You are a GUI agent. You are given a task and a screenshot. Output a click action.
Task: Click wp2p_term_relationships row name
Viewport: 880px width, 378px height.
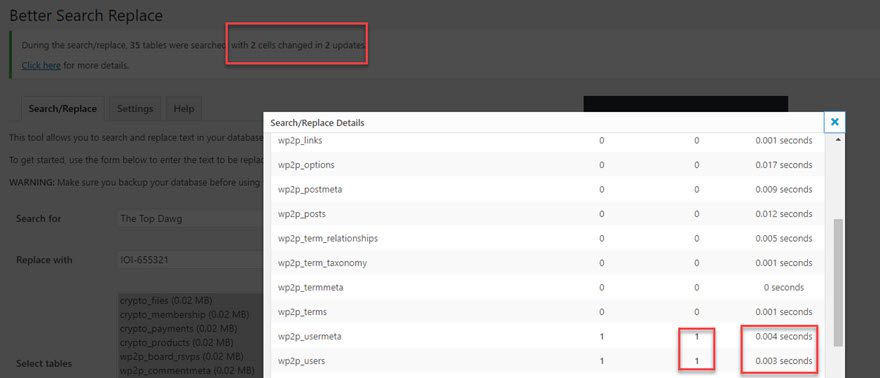pyautogui.click(x=328, y=238)
